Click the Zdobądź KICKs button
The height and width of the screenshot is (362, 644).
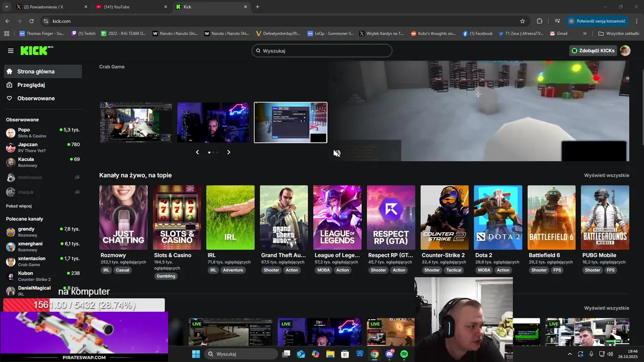pos(593,50)
